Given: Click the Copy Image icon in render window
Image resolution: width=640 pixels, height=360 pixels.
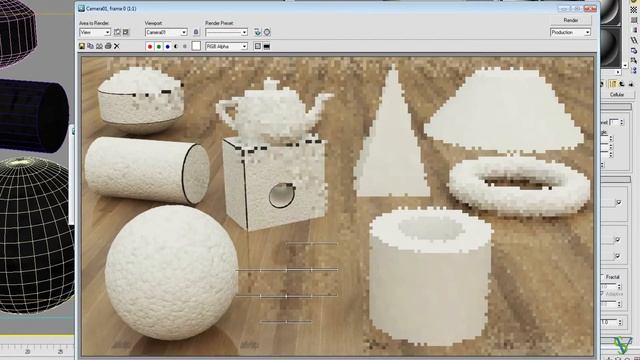Looking at the screenshot, I should pyautogui.click(x=91, y=47).
